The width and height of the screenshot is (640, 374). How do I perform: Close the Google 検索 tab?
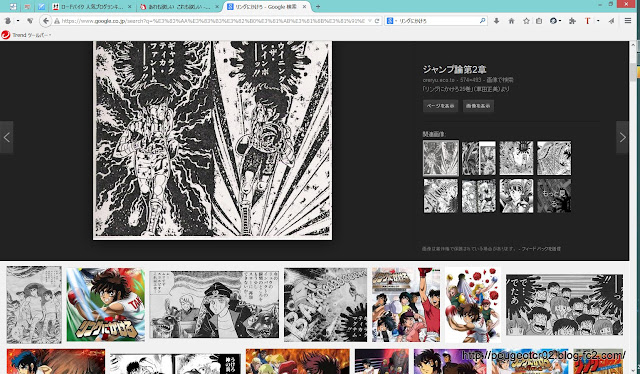[304, 7]
